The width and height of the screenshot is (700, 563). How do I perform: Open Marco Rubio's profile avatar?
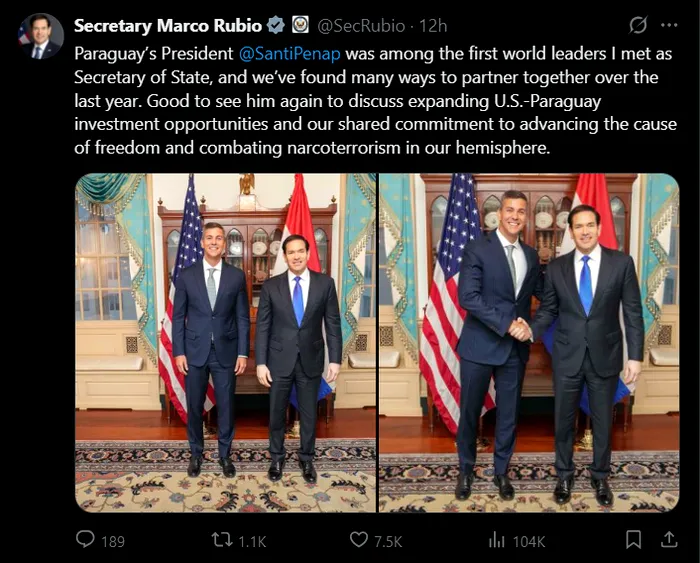41,36
